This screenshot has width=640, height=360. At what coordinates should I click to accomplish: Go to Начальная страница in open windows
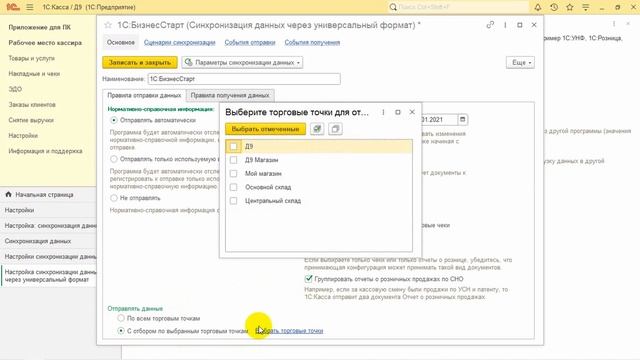click(x=48, y=195)
